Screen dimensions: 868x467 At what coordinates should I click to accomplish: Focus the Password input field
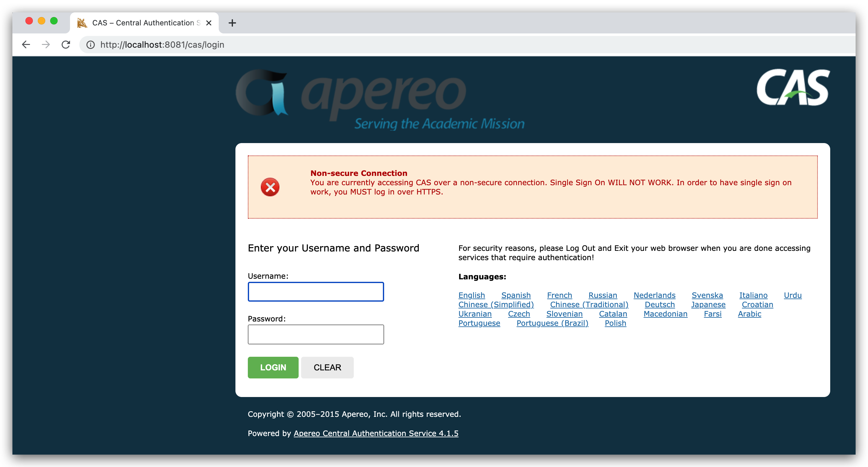(315, 334)
